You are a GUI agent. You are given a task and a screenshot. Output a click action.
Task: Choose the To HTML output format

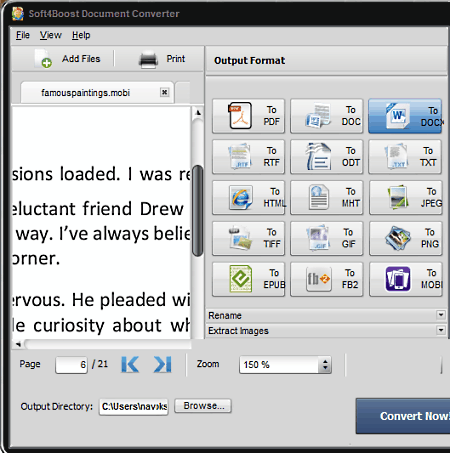[248, 197]
